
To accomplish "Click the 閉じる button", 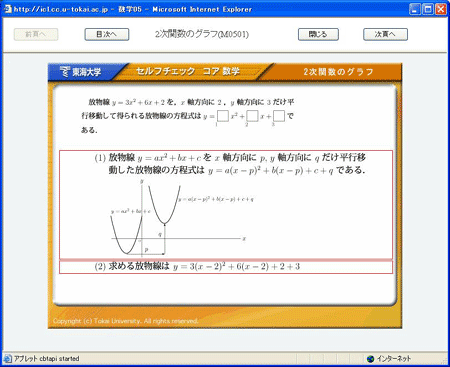I will pos(318,34).
